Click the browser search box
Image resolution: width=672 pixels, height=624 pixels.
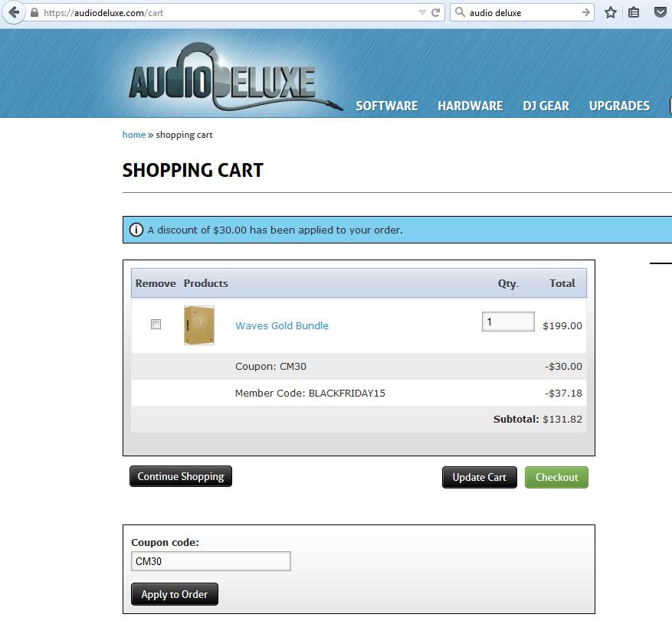point(522,12)
